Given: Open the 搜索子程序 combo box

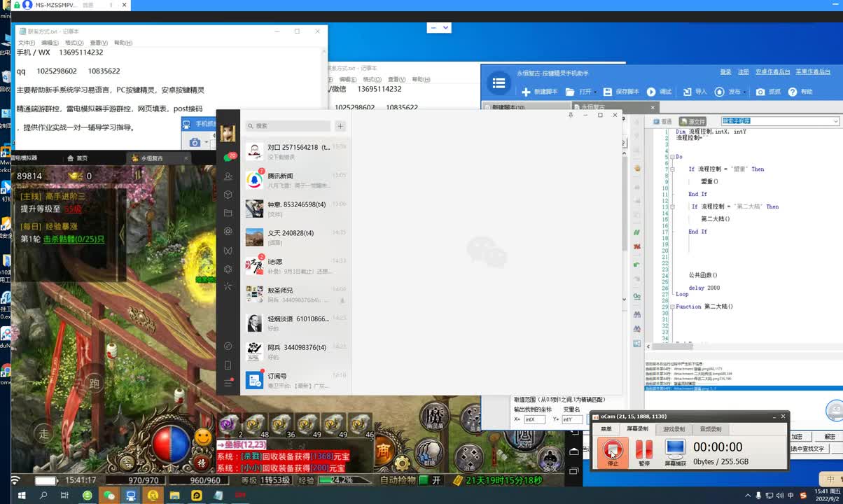Looking at the screenshot, I should click(780, 121).
